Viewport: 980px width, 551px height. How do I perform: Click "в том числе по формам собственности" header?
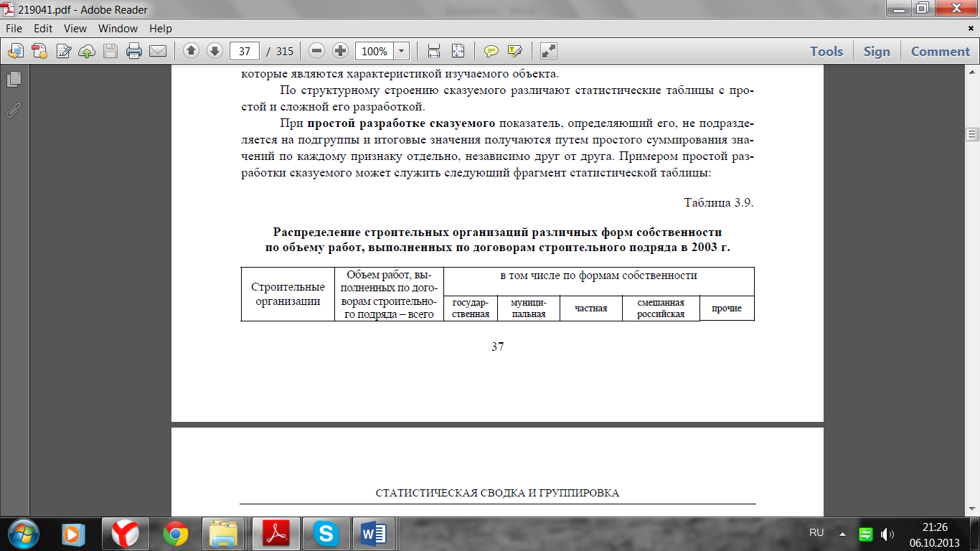coord(599,275)
